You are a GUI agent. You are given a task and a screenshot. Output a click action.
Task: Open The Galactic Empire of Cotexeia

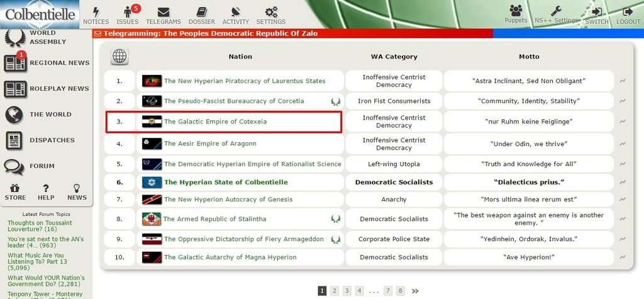click(x=215, y=121)
